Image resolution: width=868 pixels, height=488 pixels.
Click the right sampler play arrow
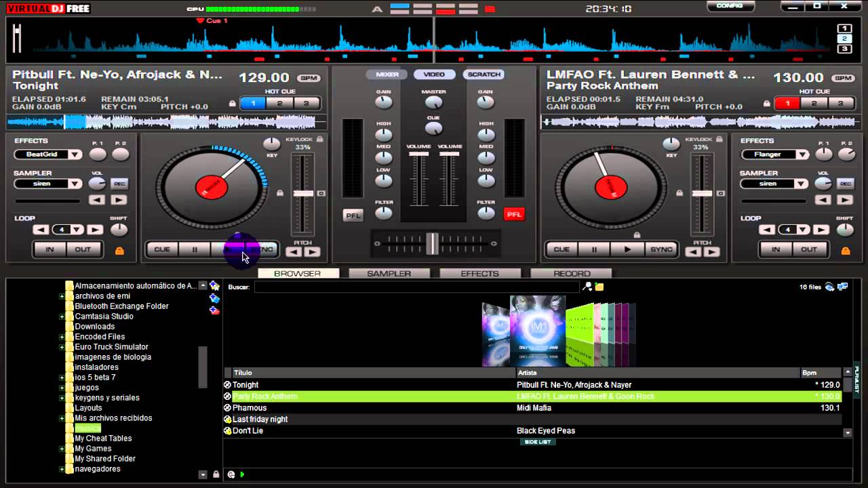(845, 200)
